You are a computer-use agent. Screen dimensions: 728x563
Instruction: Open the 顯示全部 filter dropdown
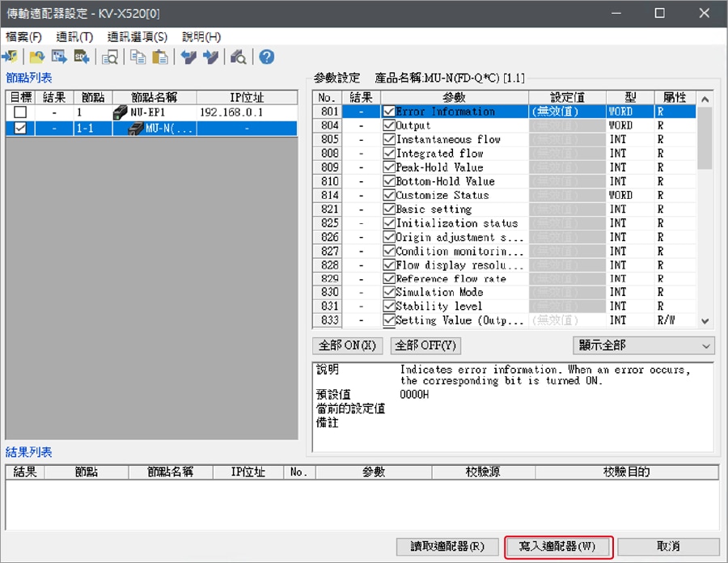coord(644,345)
